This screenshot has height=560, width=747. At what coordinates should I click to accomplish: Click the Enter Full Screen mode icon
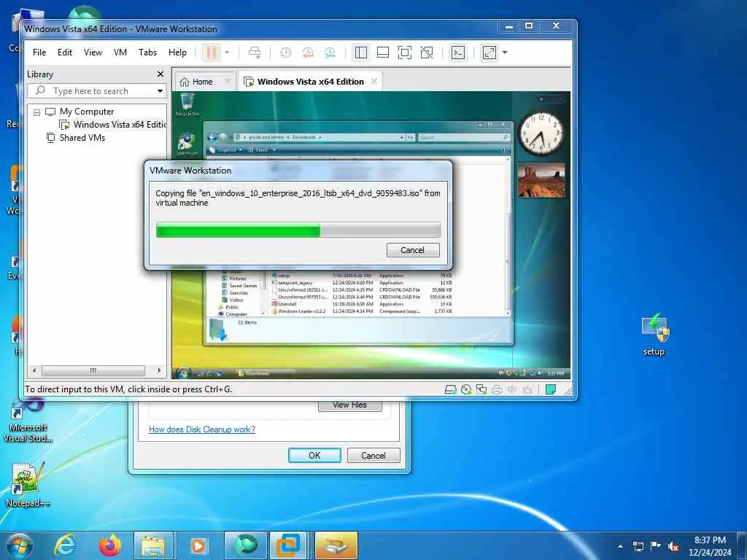tap(404, 52)
